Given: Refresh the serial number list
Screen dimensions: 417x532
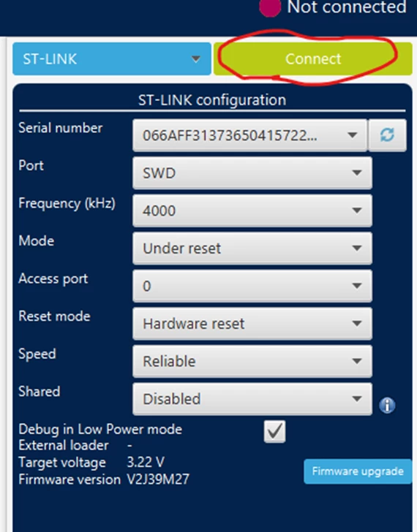Looking at the screenshot, I should (387, 135).
